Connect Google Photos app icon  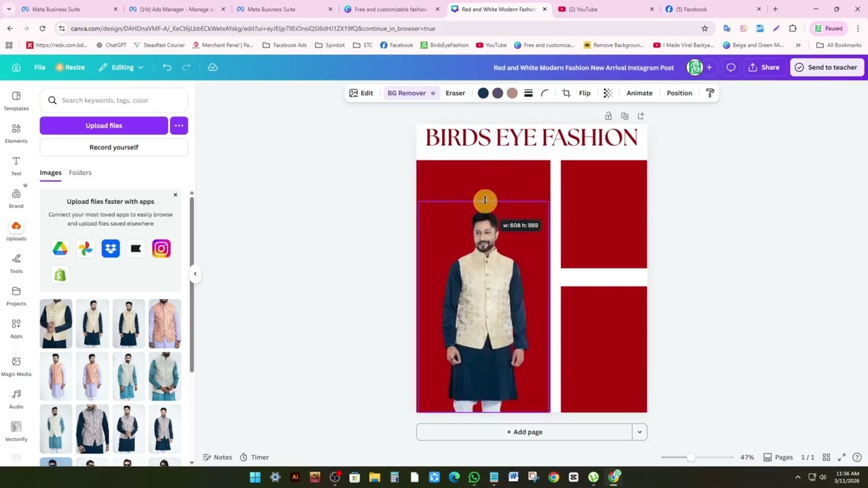click(x=85, y=249)
